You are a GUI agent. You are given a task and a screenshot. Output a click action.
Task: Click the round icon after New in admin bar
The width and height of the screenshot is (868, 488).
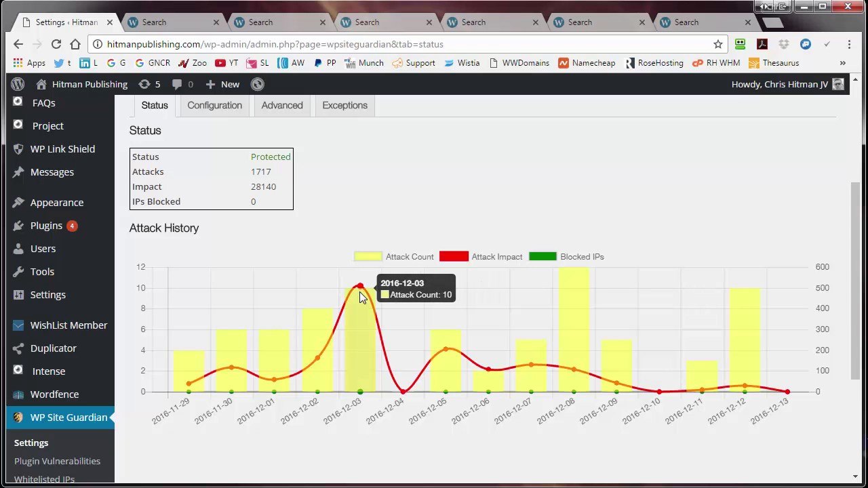click(257, 84)
